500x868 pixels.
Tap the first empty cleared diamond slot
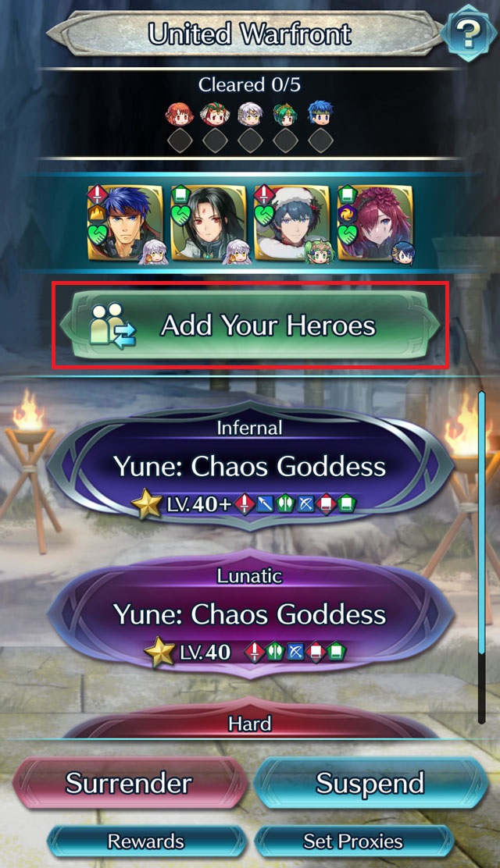click(180, 141)
